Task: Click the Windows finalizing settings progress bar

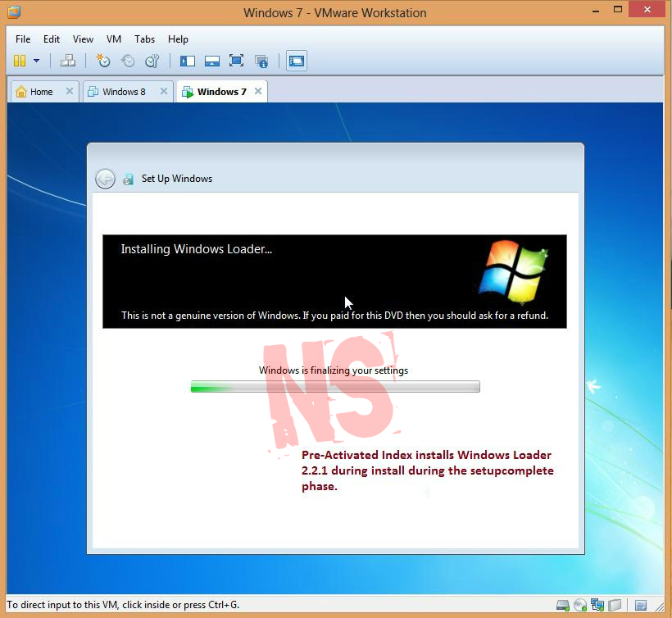Action: [x=334, y=386]
